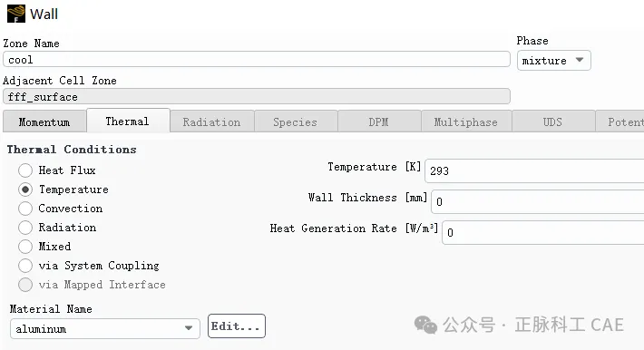
Task: Click the Material Name dropdown arrow
Action: (x=189, y=328)
